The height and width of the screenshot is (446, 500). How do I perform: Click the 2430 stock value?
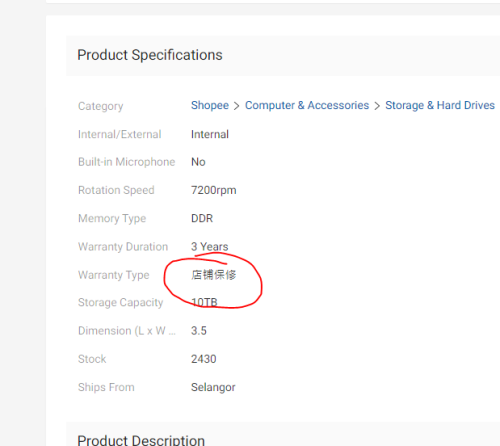(203, 359)
